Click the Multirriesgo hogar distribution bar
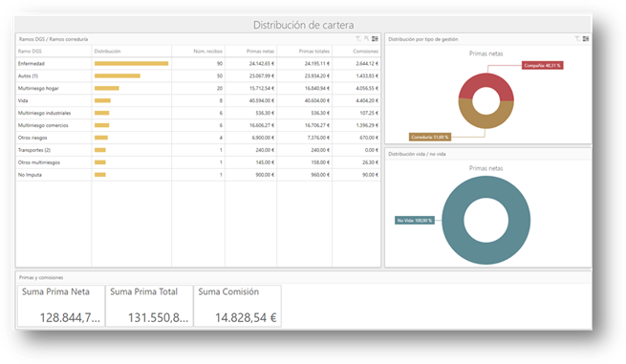Image resolution: width=626 pixels, height=364 pixels. pos(107,88)
